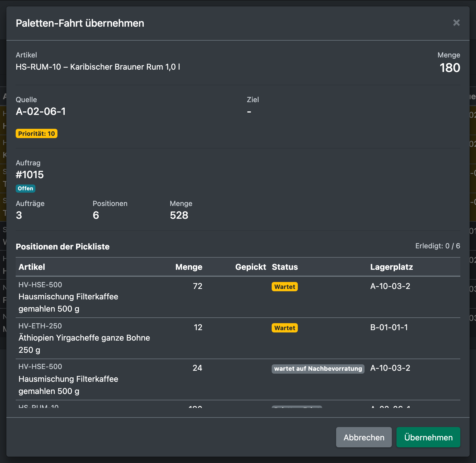This screenshot has width=476, height=463.
Task: Select the Priorität: 10 badge
Action: pos(37,133)
